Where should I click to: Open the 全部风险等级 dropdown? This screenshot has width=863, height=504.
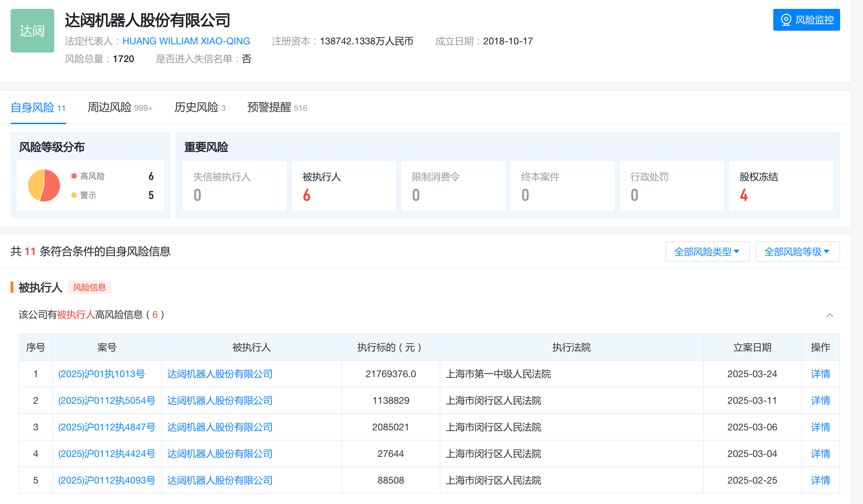click(x=797, y=252)
